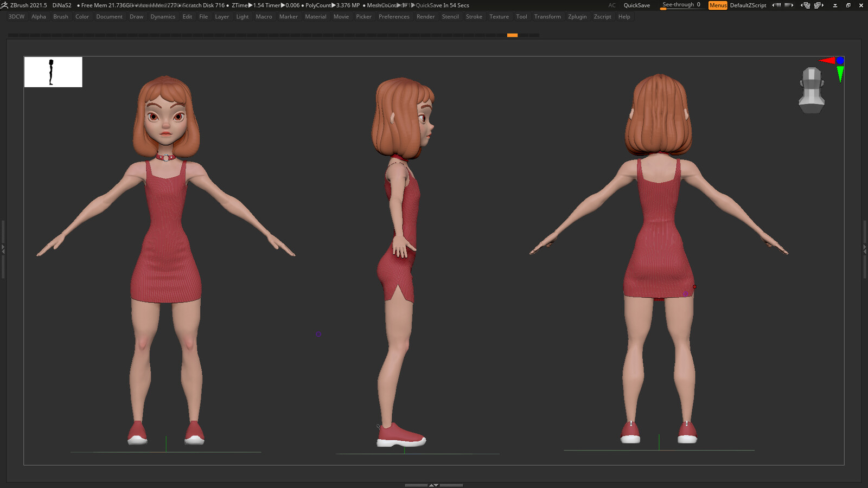Open the Layer menu

(x=222, y=17)
